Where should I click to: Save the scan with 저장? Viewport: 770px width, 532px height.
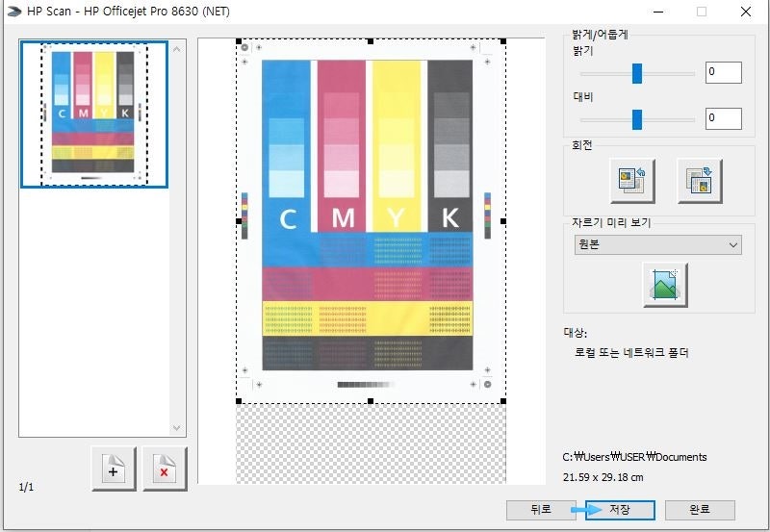click(x=620, y=510)
